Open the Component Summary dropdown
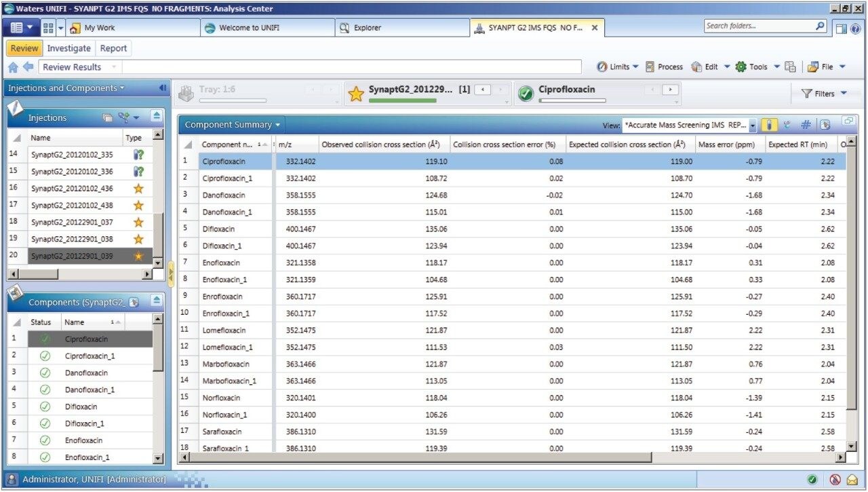The width and height of the screenshot is (868, 492). click(x=278, y=125)
